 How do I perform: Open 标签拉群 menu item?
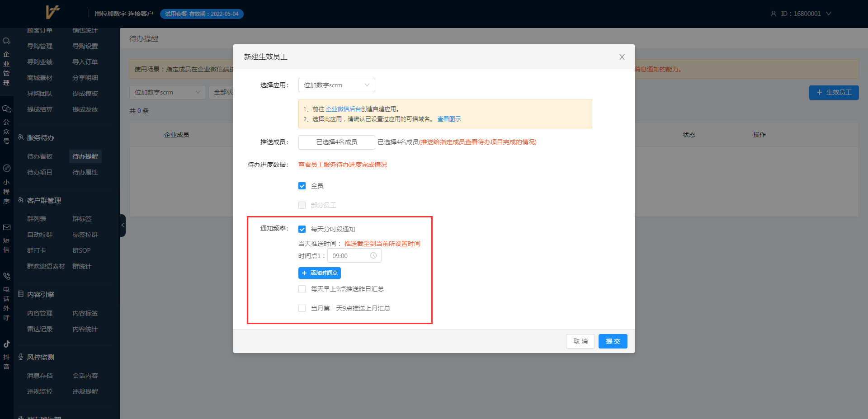click(85, 235)
